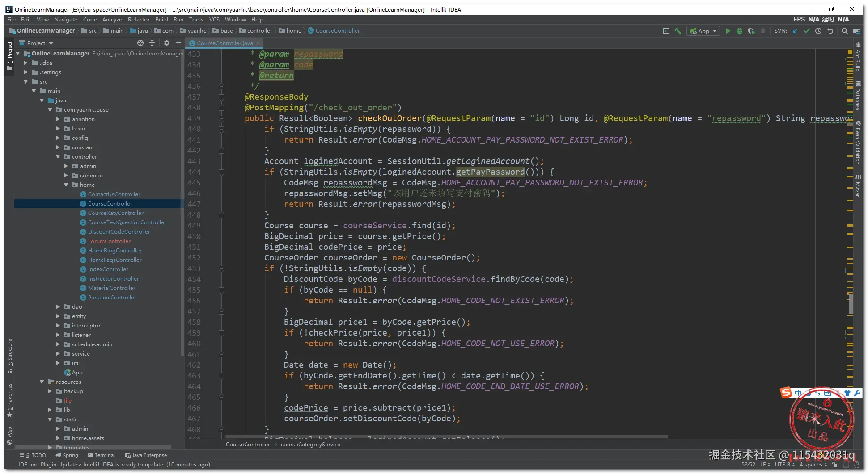Viewport: 868px width, 474px height.
Task: Open the TODO tool window
Action: 33,455
